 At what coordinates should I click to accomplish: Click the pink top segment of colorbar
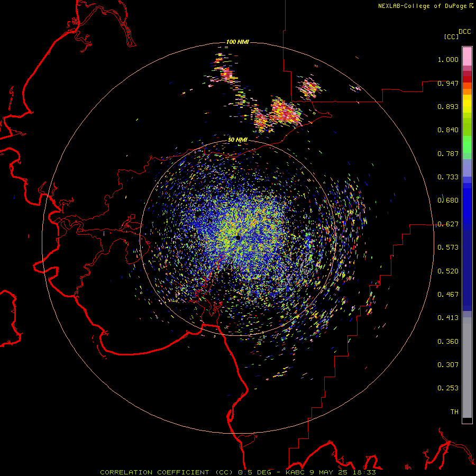(x=467, y=56)
